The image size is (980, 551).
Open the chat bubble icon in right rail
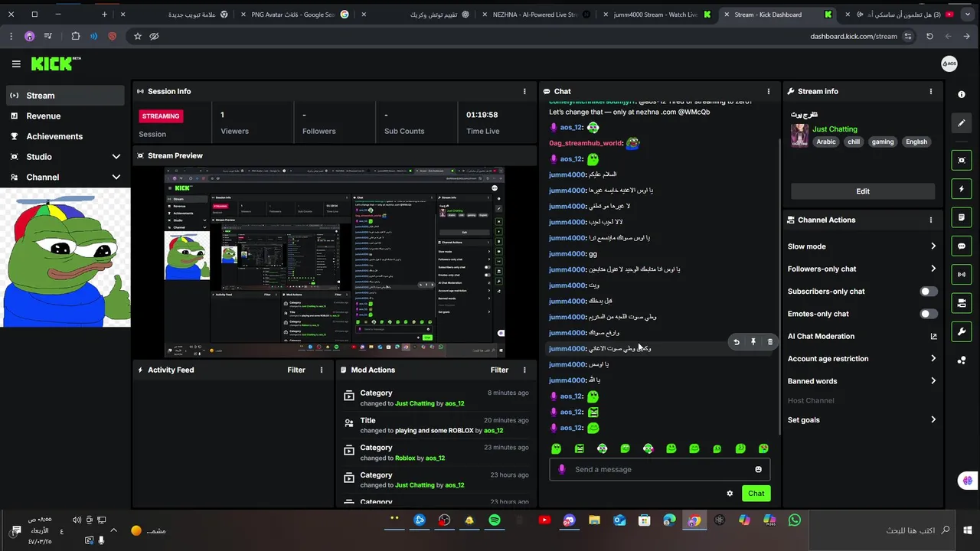click(962, 246)
